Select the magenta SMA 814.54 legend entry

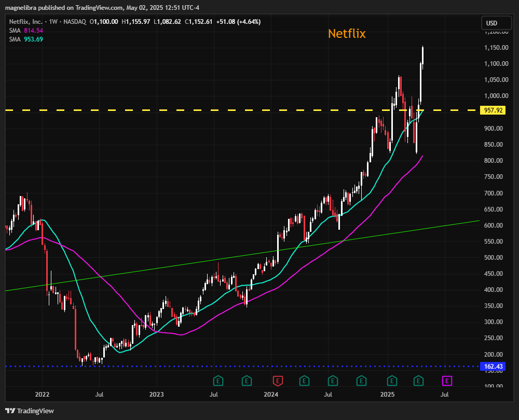tap(26, 31)
